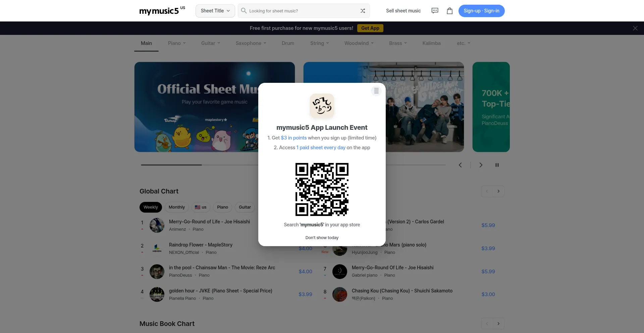Open Raindrop Flower - MapleStory
644x333 pixels.
pos(201,245)
